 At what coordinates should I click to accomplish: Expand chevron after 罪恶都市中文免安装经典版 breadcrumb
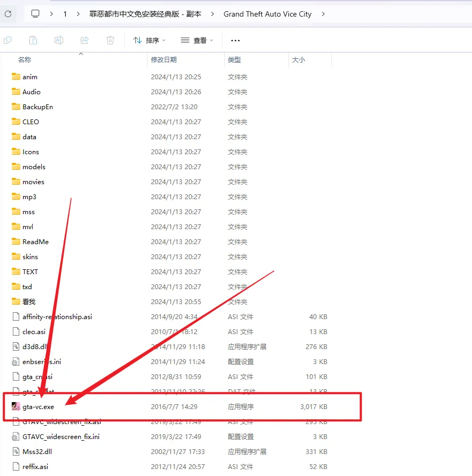tap(212, 14)
